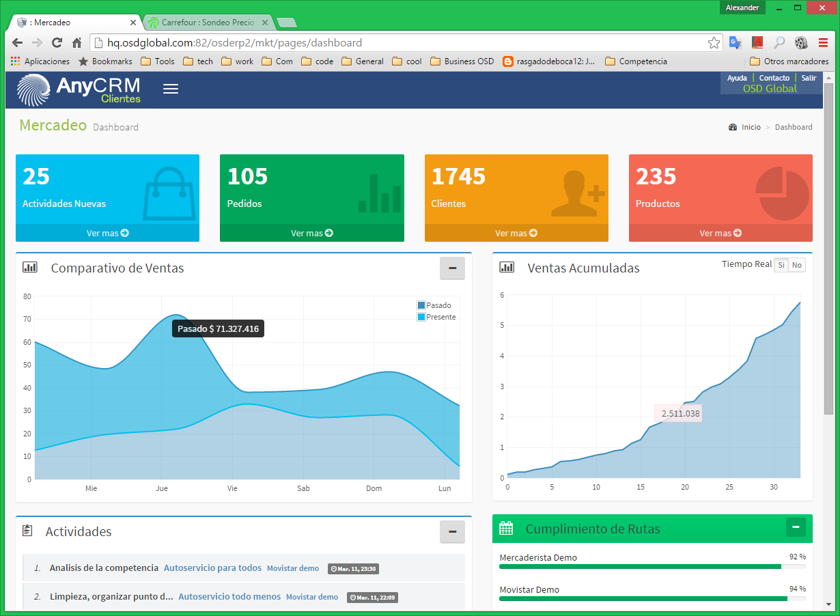
Task: Bookmark this page with the star icon
Action: coord(714,42)
